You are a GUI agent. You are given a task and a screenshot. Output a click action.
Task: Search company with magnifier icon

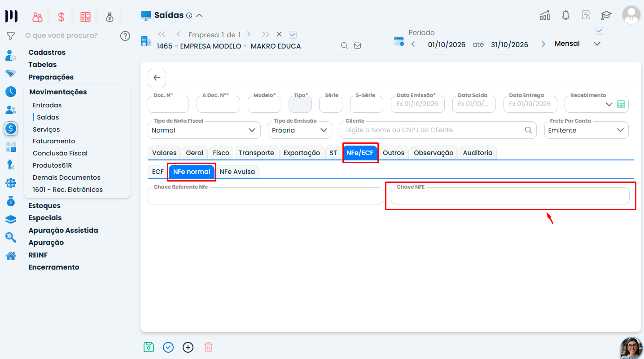tap(344, 46)
